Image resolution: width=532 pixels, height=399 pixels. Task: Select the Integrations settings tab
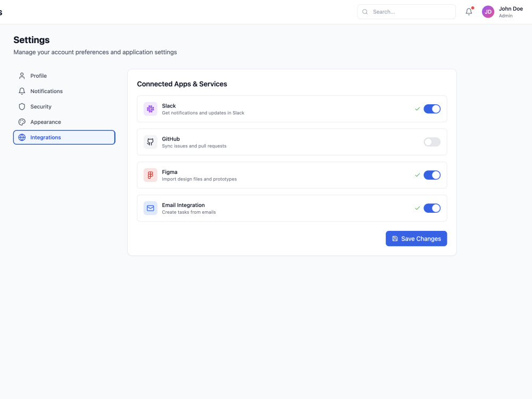pyautogui.click(x=64, y=137)
